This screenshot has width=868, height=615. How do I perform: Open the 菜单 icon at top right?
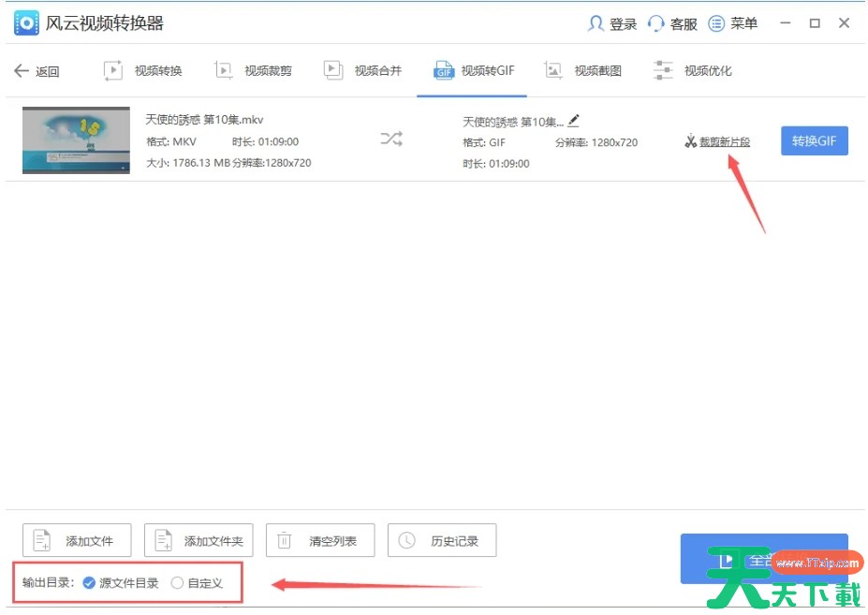point(717,23)
